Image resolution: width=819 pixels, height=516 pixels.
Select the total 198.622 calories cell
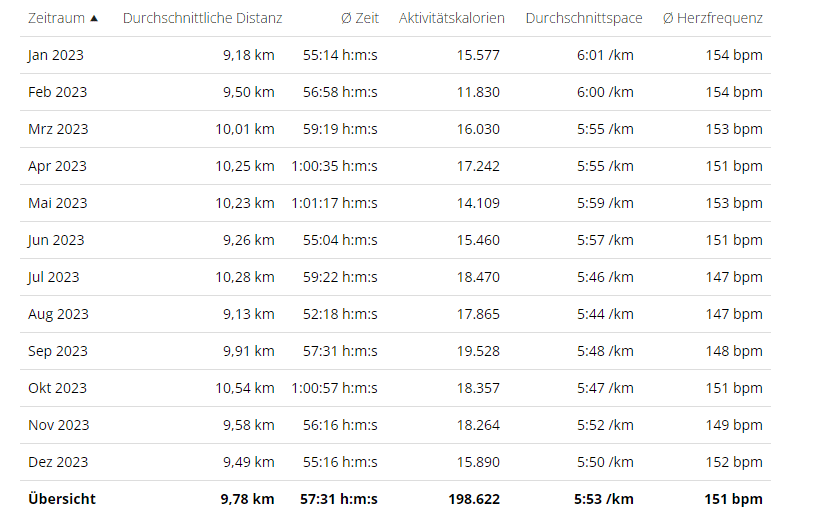[x=472, y=499]
